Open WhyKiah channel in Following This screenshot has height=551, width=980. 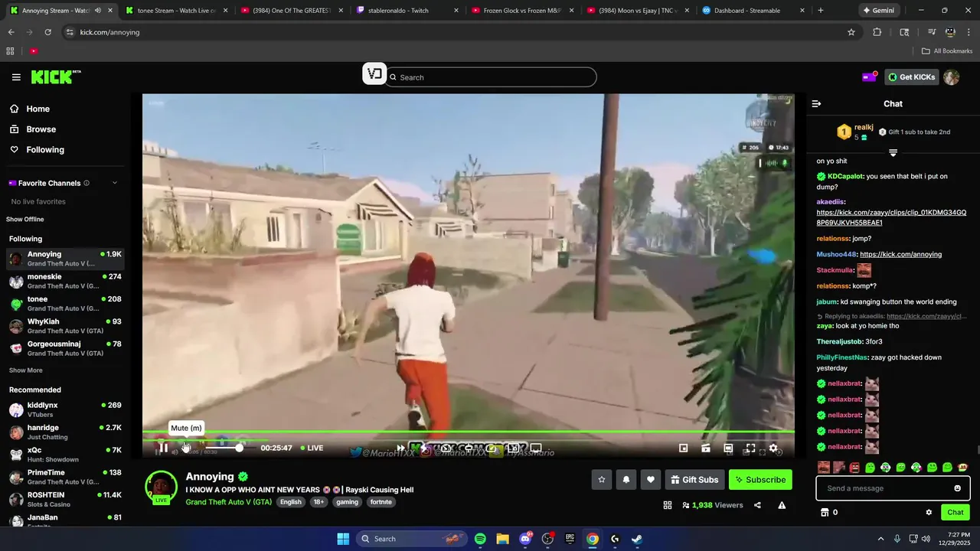pyautogui.click(x=65, y=326)
